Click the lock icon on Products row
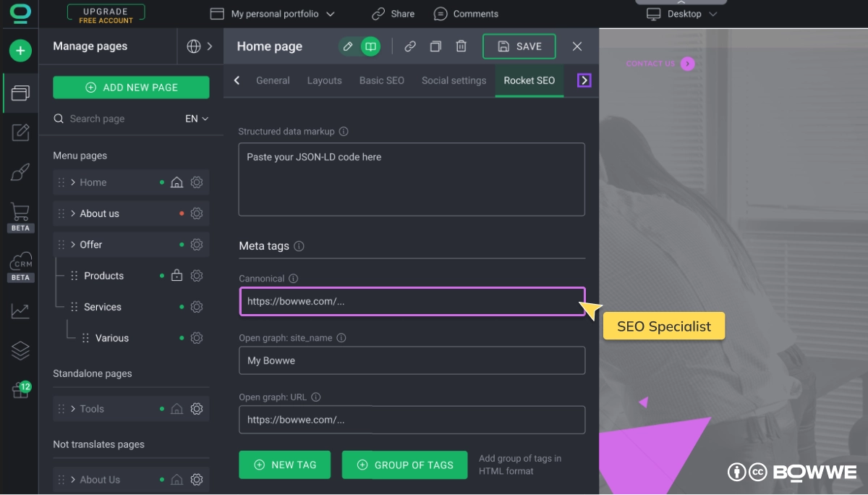The height and width of the screenshot is (495, 868). pos(176,275)
